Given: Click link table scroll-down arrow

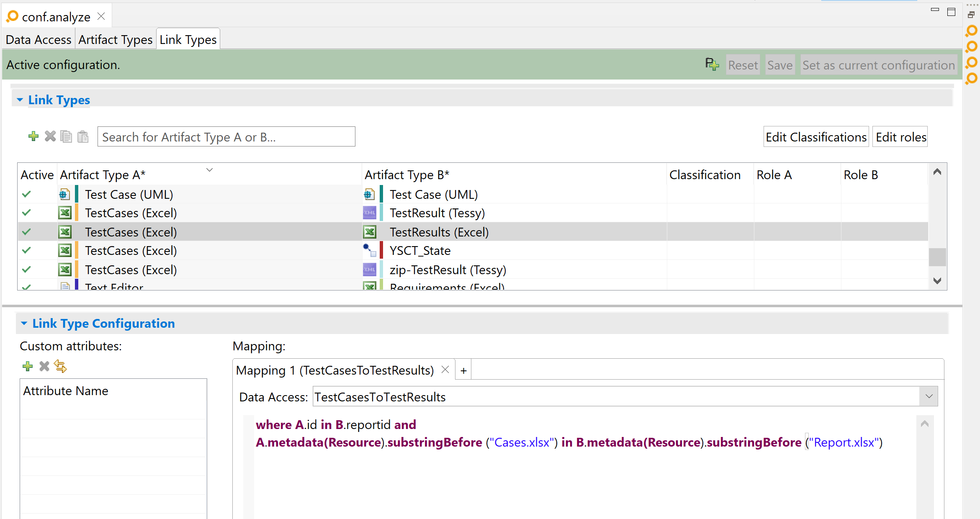Looking at the screenshot, I should [x=937, y=281].
